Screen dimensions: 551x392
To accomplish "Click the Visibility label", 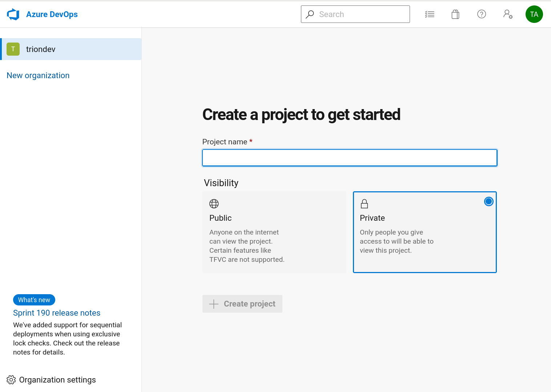I will [x=221, y=183].
